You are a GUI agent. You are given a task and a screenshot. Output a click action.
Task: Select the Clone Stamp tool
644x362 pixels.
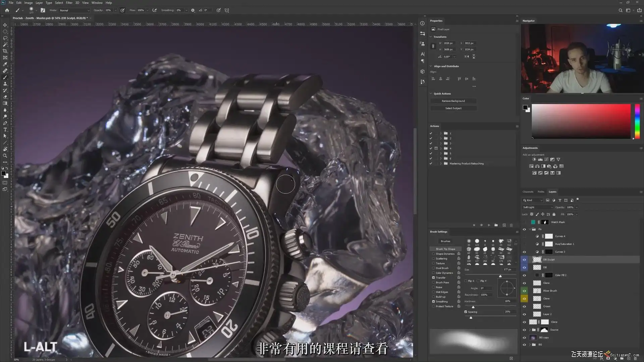pos(5,84)
